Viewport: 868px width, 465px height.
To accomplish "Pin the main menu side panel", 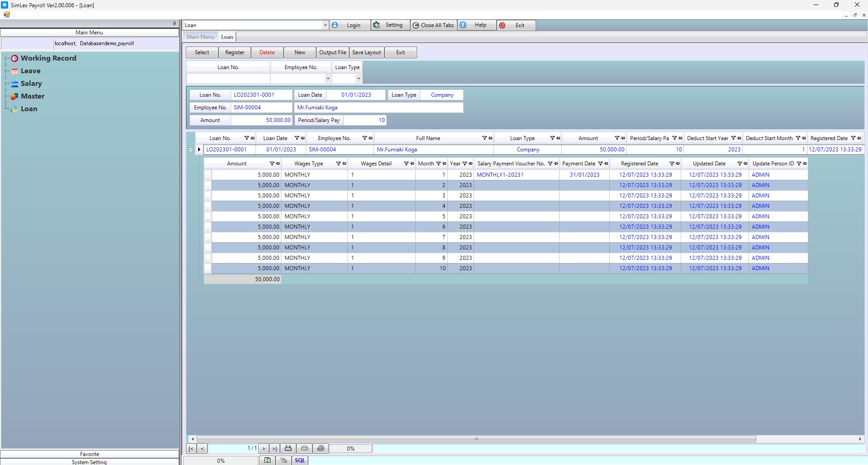I will click(x=174, y=23).
